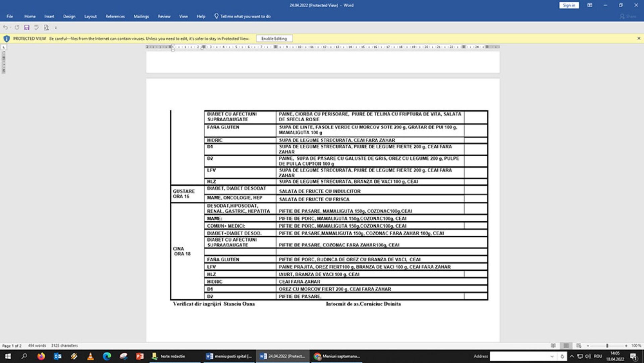The width and height of the screenshot is (644, 363).
Task: Open the File menu
Action: (10, 16)
